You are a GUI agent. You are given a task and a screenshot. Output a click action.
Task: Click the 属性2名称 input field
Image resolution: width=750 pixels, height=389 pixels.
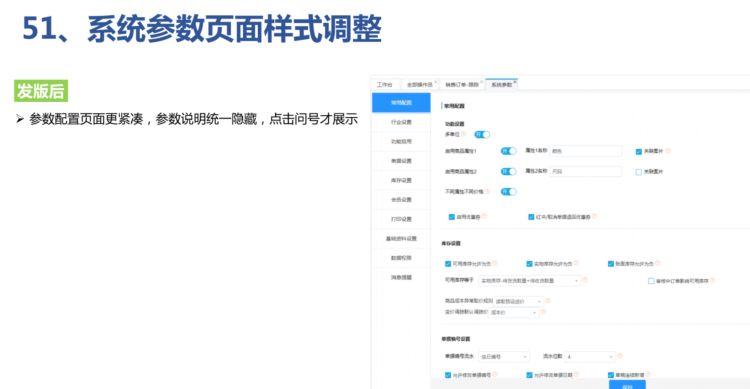pos(585,171)
